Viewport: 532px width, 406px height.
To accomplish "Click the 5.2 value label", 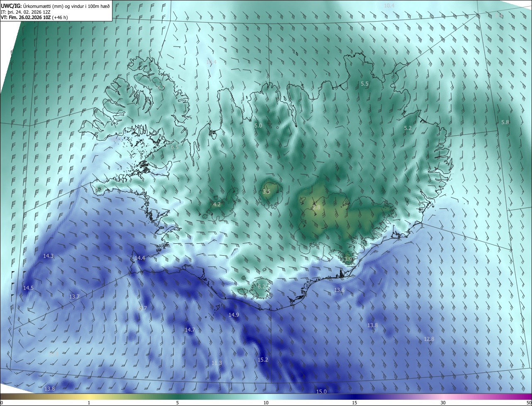I will (408, 128).
